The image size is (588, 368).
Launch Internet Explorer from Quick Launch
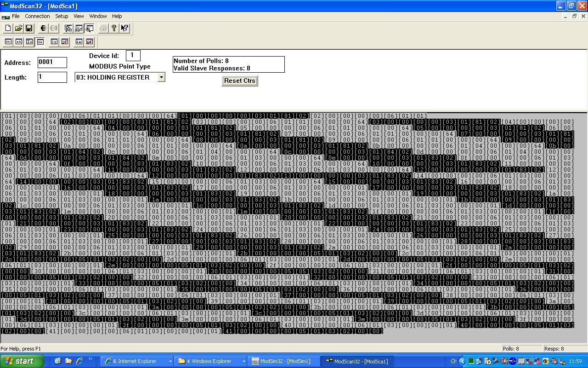pos(79,361)
